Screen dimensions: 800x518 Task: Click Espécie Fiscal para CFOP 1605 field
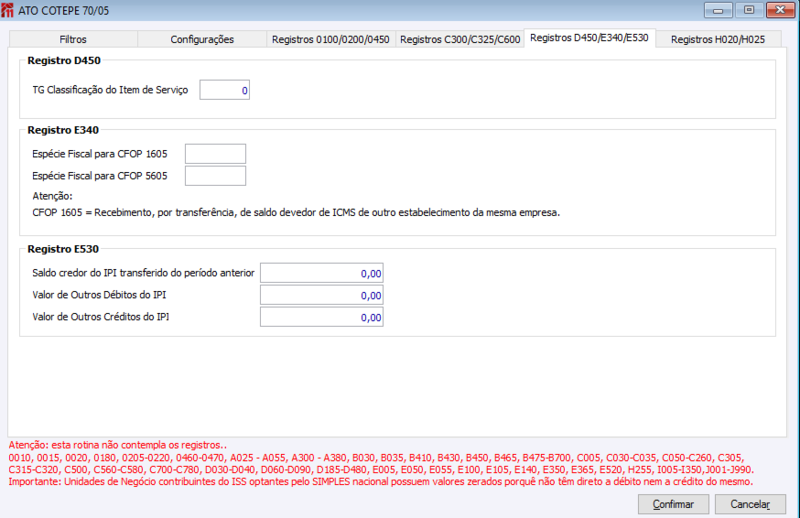point(215,154)
